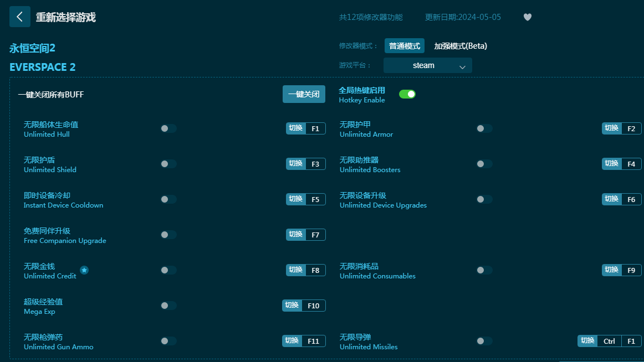This screenshot has height=362, width=644.
Task: Turn on Unlimited Gun Ammo
Action: (168, 341)
